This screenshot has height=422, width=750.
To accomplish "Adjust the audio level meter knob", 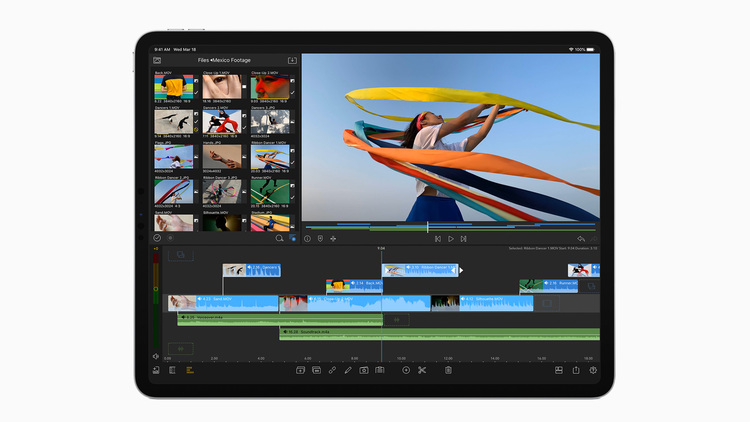I will point(155,289).
